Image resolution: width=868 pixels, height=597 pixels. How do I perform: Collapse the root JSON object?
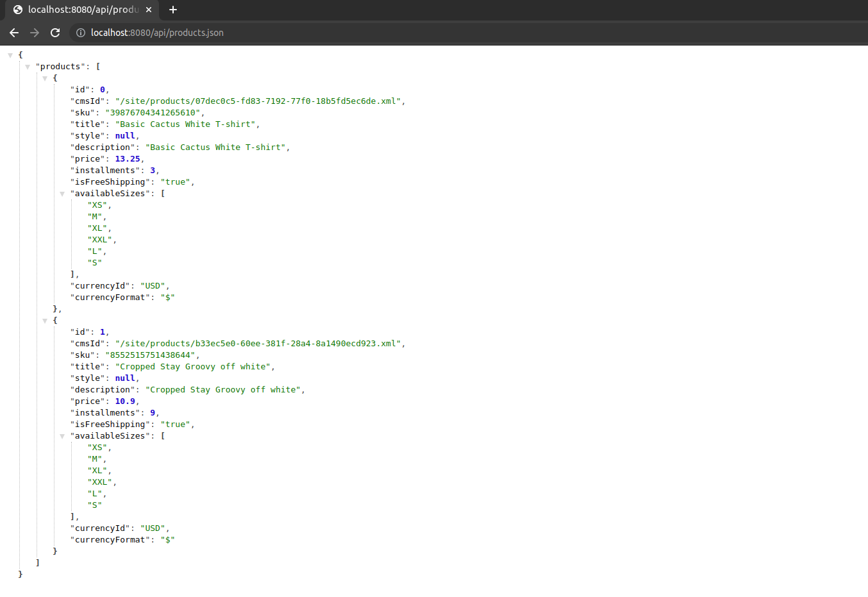10,55
